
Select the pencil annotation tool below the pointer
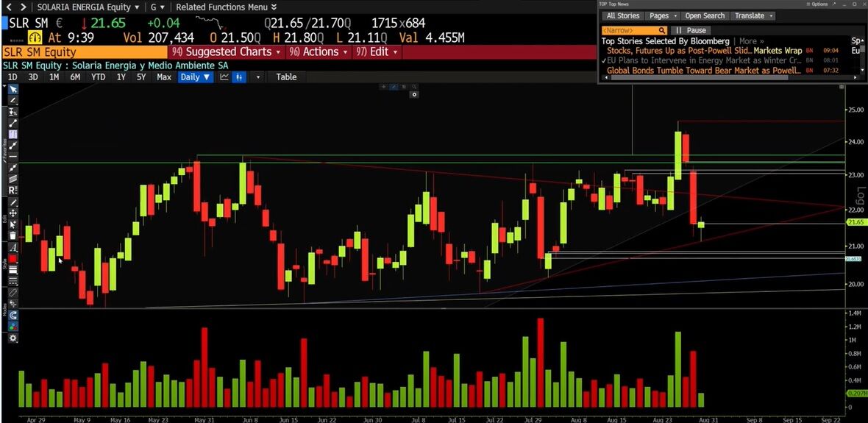click(x=13, y=100)
